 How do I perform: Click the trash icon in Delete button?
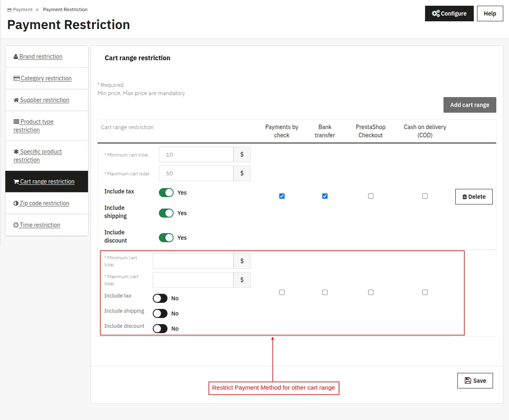[x=465, y=197]
